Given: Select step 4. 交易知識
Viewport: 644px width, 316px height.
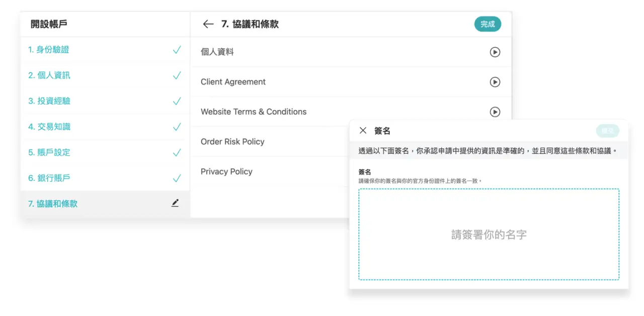Looking at the screenshot, I should 105,127.
